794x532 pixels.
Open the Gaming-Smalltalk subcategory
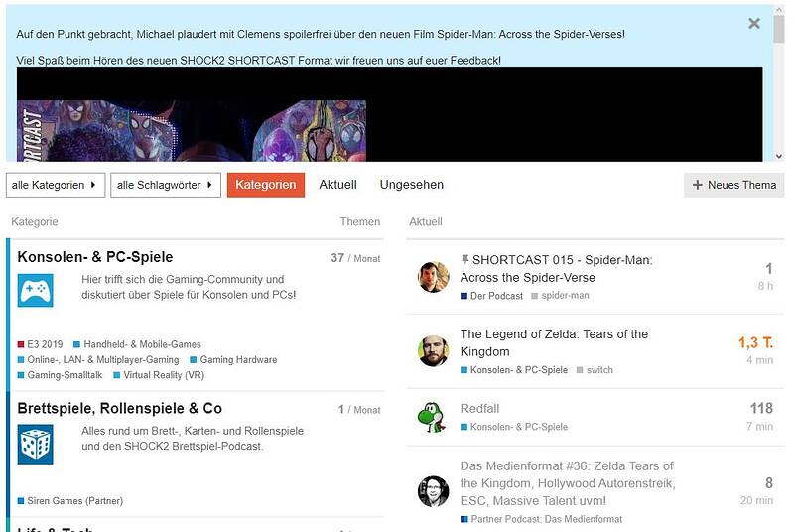pos(60,375)
